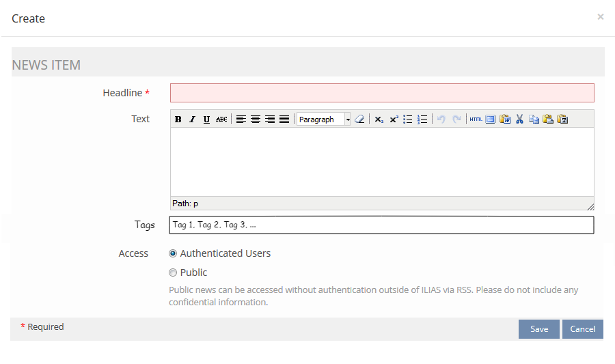Align text to the left
615x364 pixels.
pyautogui.click(x=241, y=120)
